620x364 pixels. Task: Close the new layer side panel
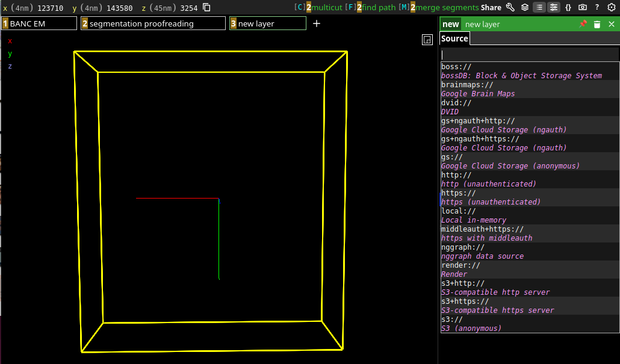click(x=612, y=24)
